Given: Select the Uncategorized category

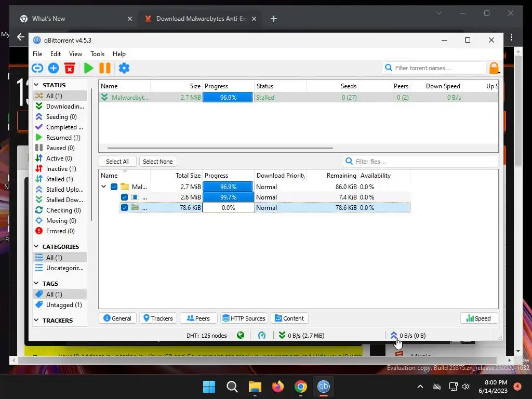Looking at the screenshot, I should click(60, 268).
